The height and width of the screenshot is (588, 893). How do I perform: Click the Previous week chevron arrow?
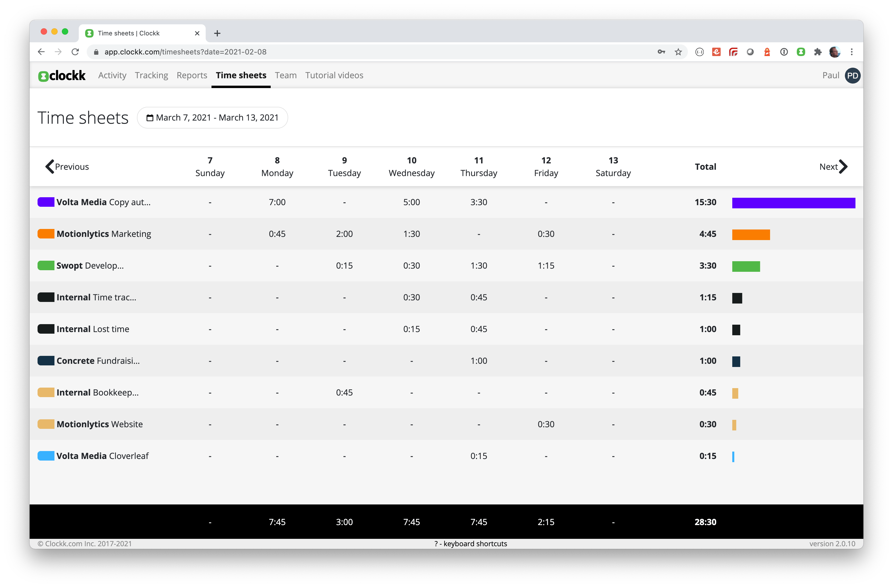[49, 167]
